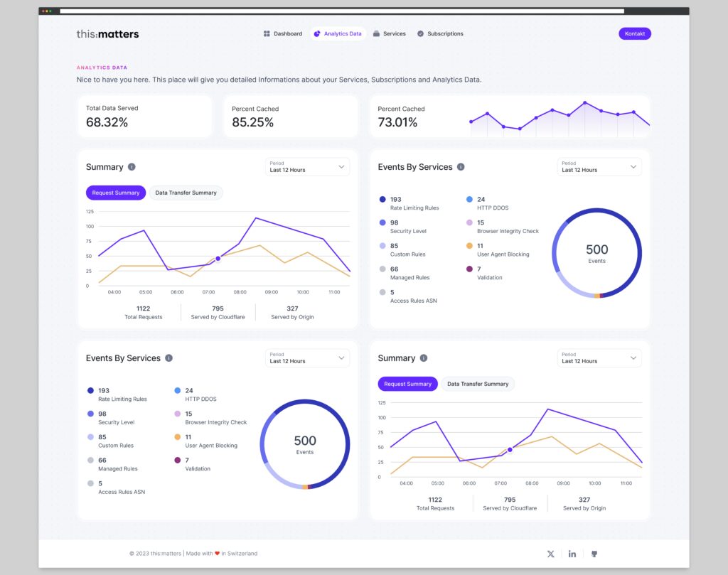
Task: Click the Services briefcase icon
Action: [378, 33]
